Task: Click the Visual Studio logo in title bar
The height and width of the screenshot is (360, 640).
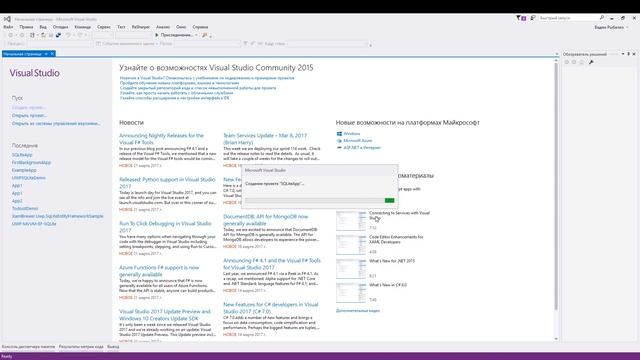Action: (x=7, y=19)
